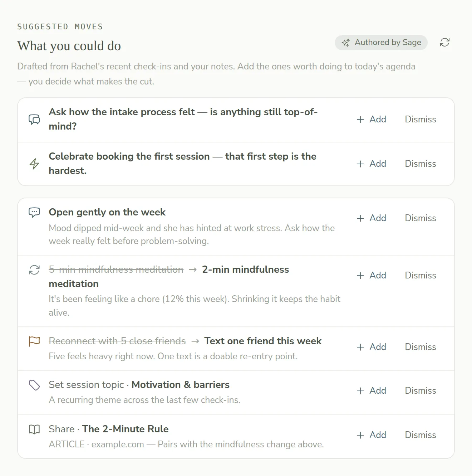Viewport: 472px width, 476px height.
Task: Click the 'Open gently on the week' title
Action: point(107,212)
